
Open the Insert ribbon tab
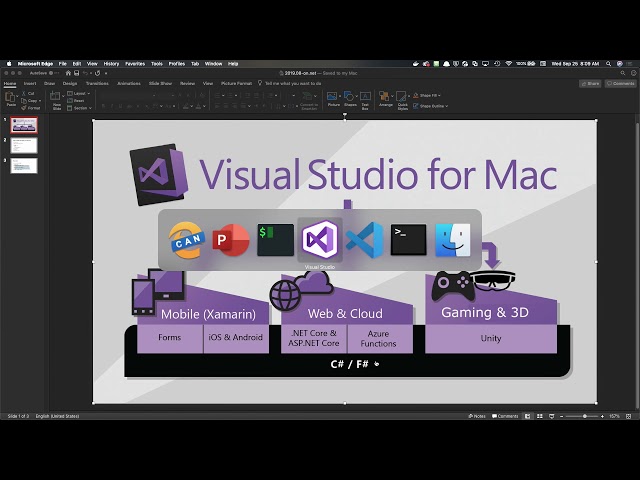pyautogui.click(x=30, y=83)
